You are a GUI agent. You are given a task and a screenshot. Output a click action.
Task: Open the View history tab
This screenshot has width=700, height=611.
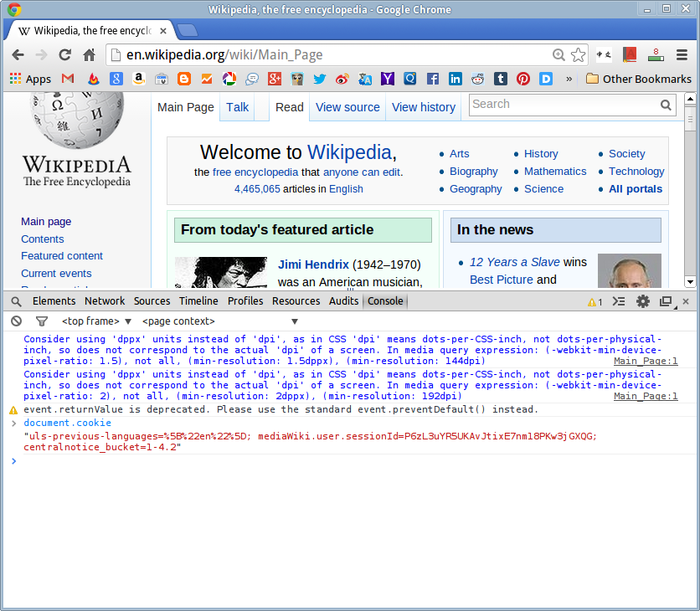point(424,107)
